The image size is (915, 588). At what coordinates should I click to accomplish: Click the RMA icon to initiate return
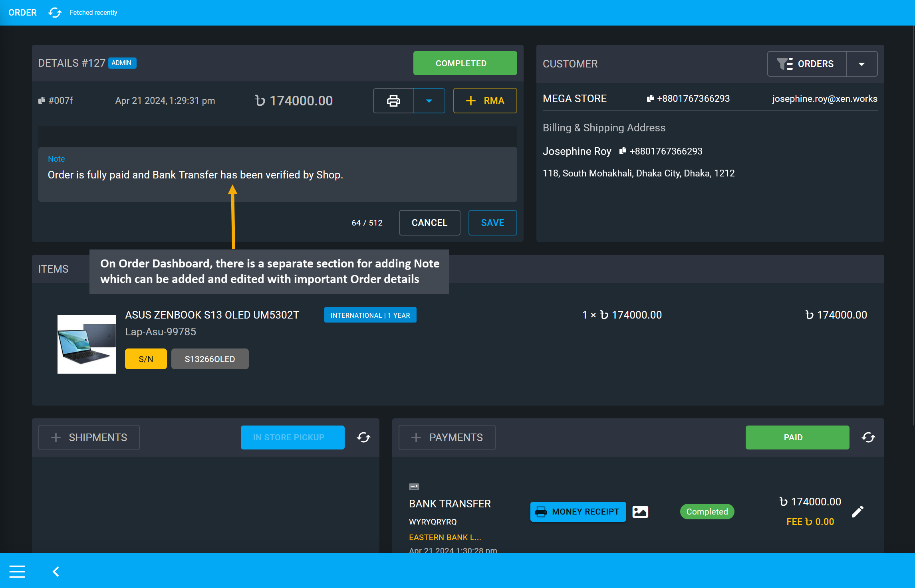[486, 101]
